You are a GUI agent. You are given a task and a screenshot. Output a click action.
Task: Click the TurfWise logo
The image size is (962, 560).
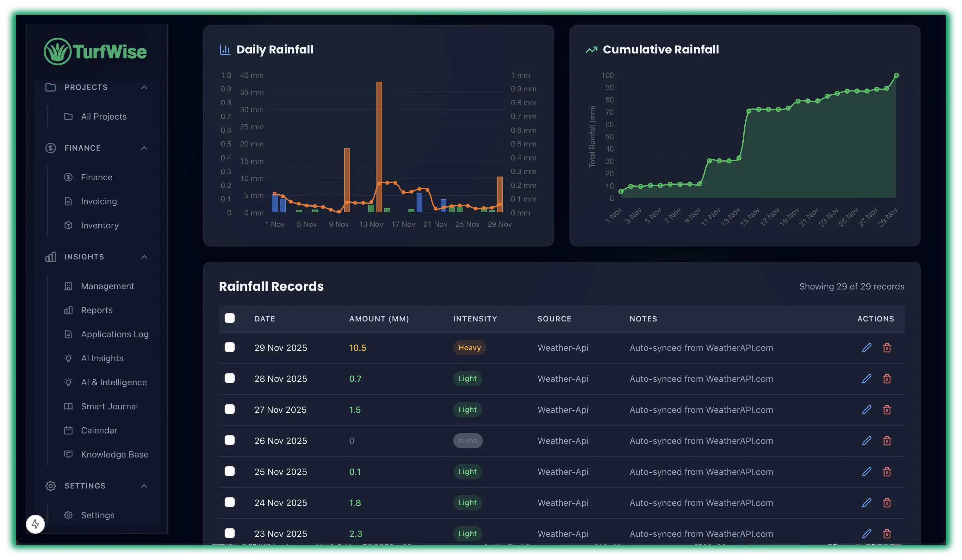[96, 52]
